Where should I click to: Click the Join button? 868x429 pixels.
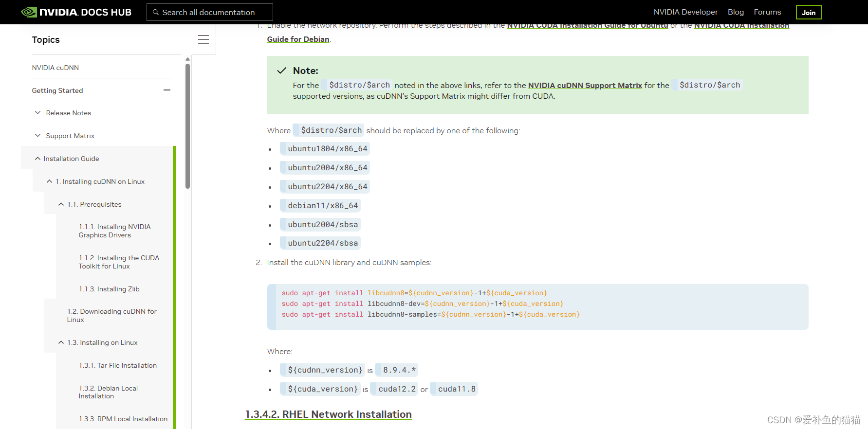pyautogui.click(x=809, y=12)
